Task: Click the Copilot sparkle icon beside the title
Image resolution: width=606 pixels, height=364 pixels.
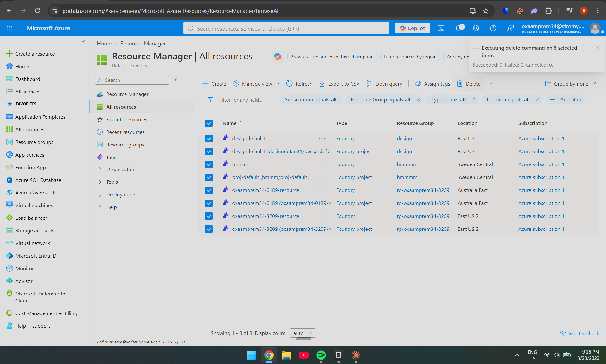Action: point(278,57)
